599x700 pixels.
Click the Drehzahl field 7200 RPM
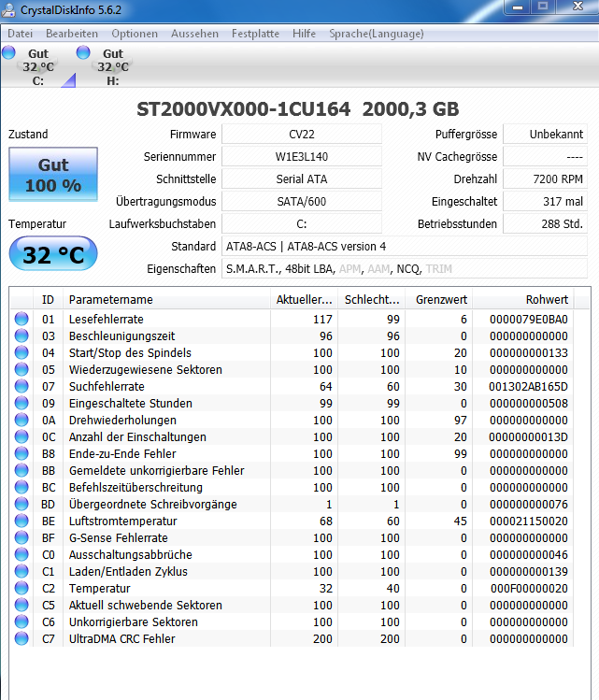545,179
